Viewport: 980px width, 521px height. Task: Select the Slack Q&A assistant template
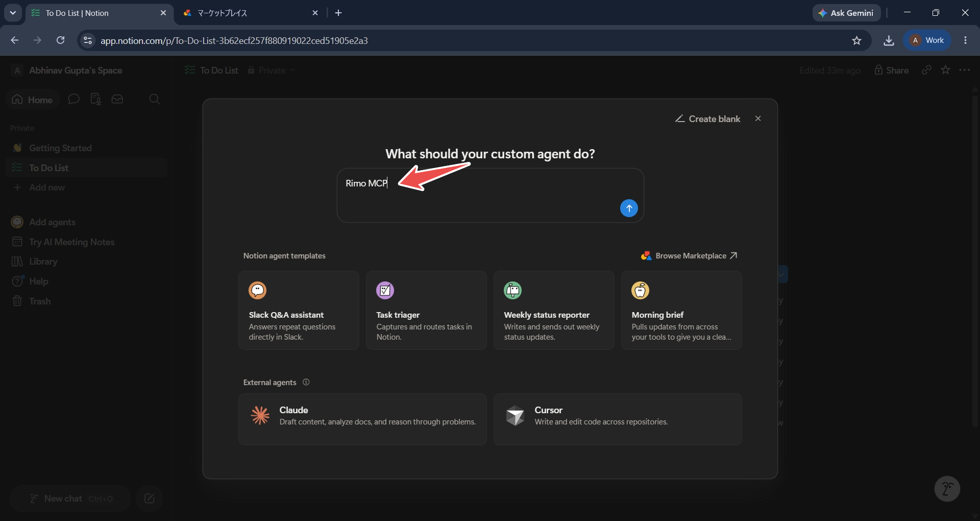[x=299, y=310]
